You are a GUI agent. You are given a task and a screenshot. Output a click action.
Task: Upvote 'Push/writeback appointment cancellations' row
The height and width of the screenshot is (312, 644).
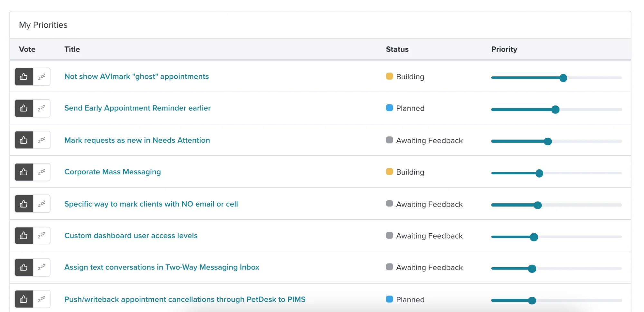pos(24,299)
